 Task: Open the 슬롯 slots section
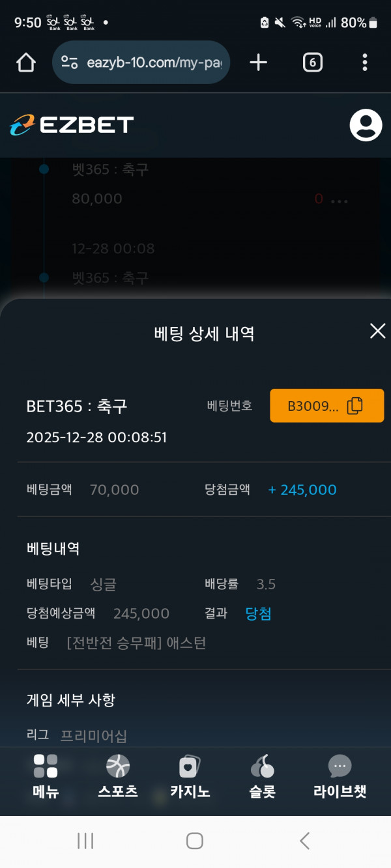[x=262, y=776]
